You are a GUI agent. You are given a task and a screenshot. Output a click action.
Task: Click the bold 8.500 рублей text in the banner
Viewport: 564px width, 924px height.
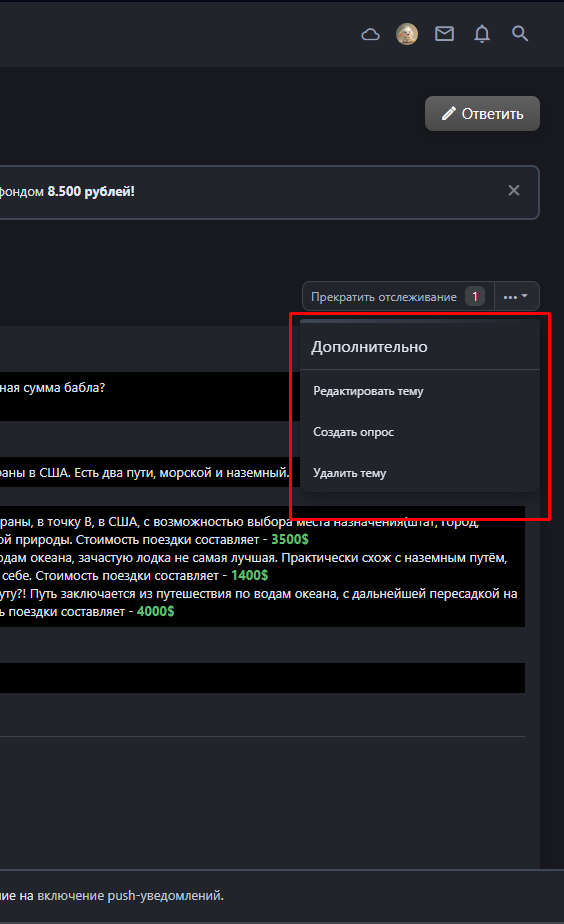click(91, 192)
